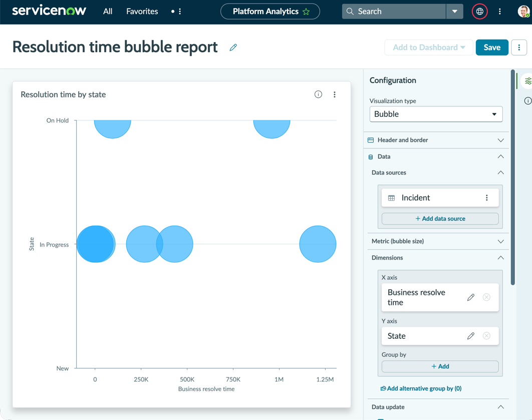
Task: Select the Incident data source
Action: coord(440,197)
